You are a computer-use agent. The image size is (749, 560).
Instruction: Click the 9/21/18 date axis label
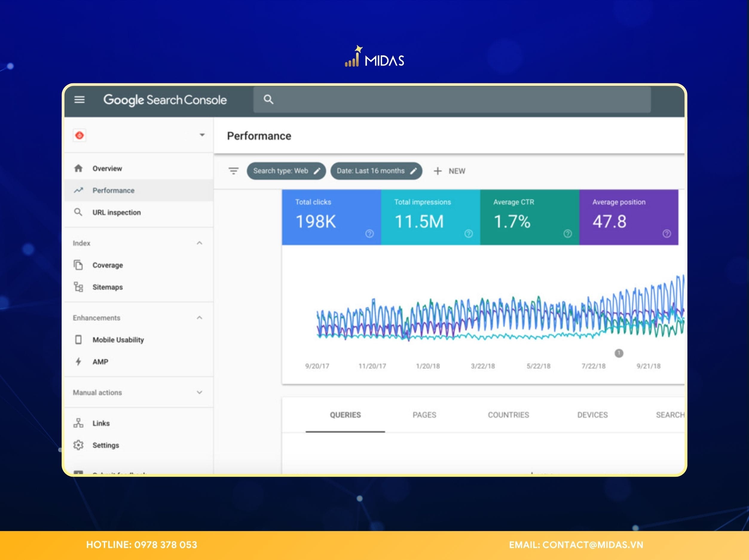pyautogui.click(x=649, y=366)
